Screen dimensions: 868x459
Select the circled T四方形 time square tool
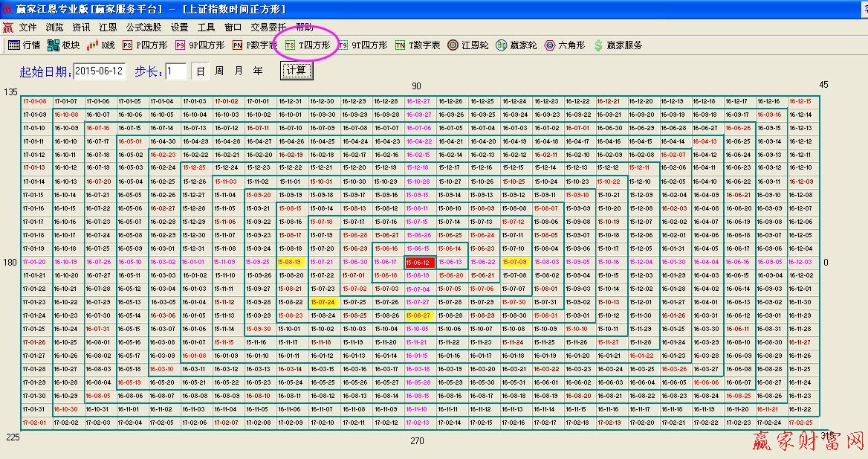[x=307, y=45]
